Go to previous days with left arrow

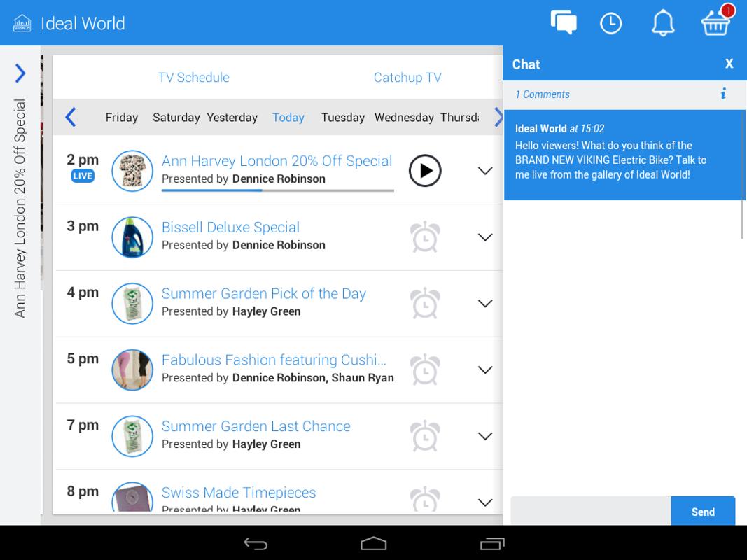click(x=71, y=117)
